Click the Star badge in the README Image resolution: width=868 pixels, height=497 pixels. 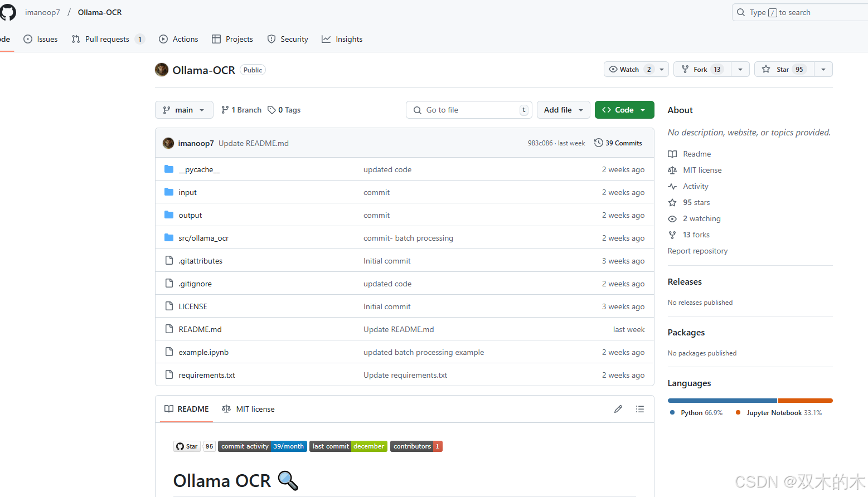click(x=187, y=446)
